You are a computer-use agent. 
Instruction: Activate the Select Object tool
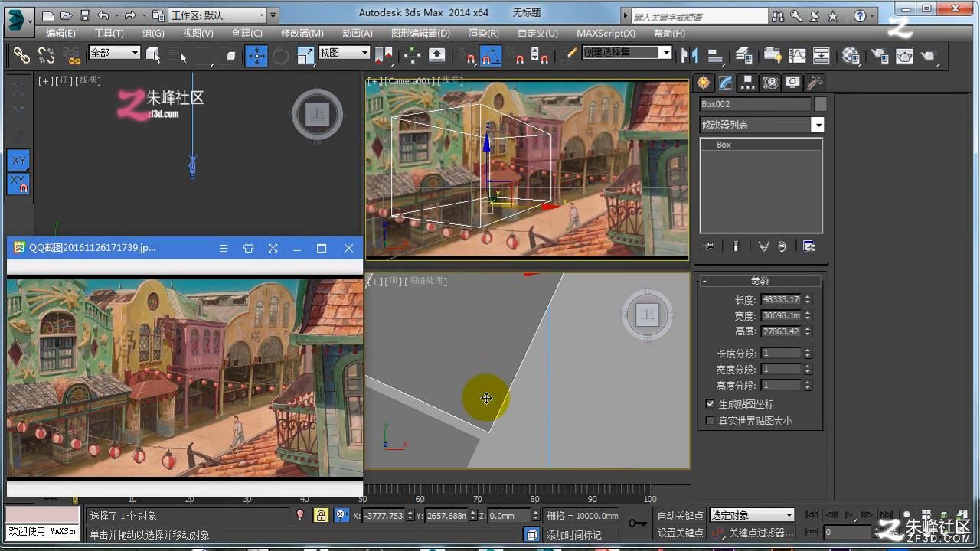pyautogui.click(x=153, y=55)
